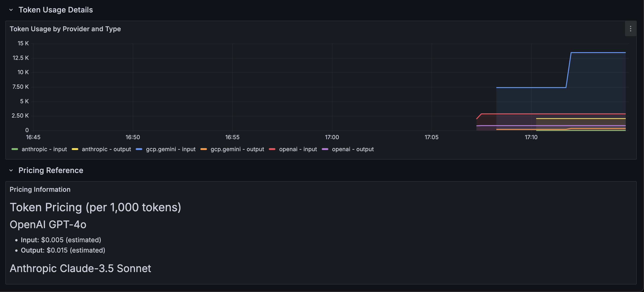Viewport: 644px width, 292px height.
Task: Click green anthropic input color swatch
Action: click(15, 149)
